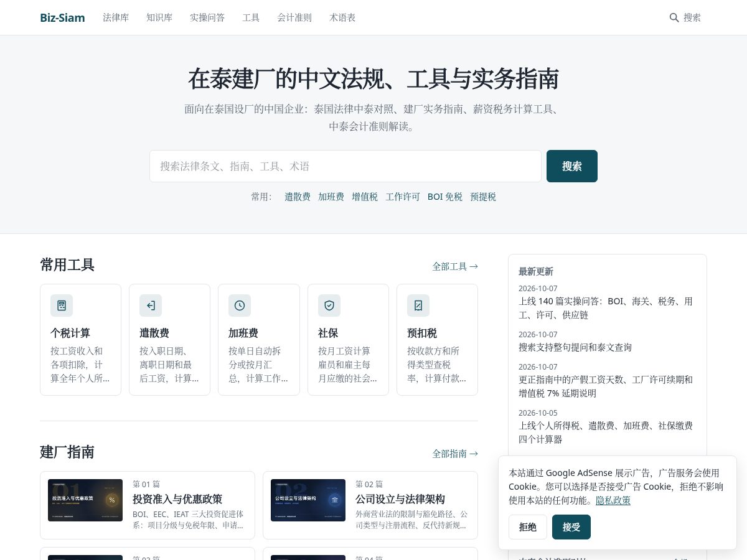Click the large 搜索 button

(x=572, y=166)
